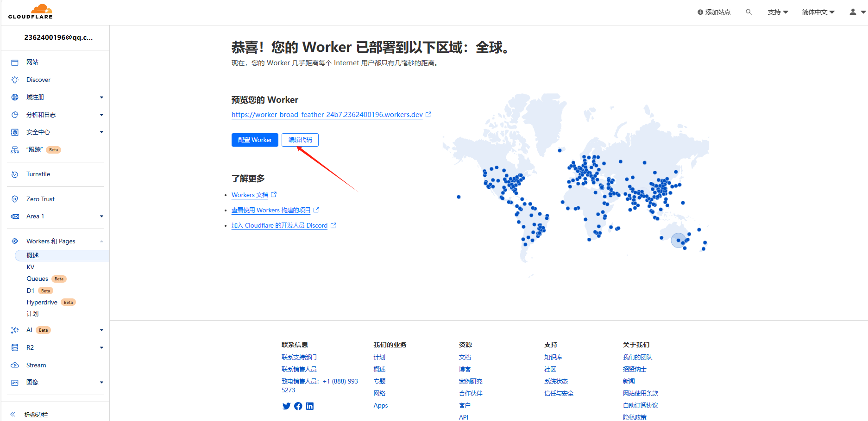Click the 编辑代码 button
The height and width of the screenshot is (421, 868).
click(x=300, y=140)
